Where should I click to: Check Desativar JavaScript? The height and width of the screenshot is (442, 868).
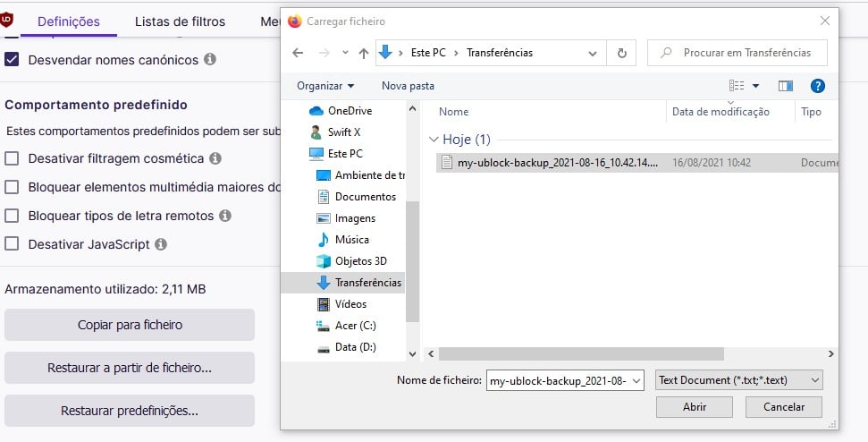[12, 244]
